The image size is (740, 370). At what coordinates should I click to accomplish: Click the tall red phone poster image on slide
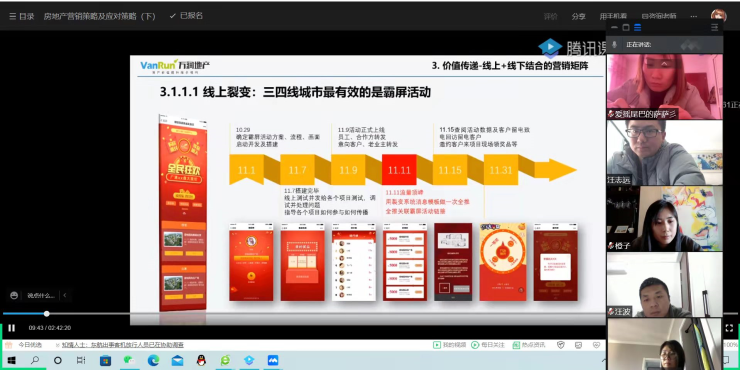[x=182, y=212]
